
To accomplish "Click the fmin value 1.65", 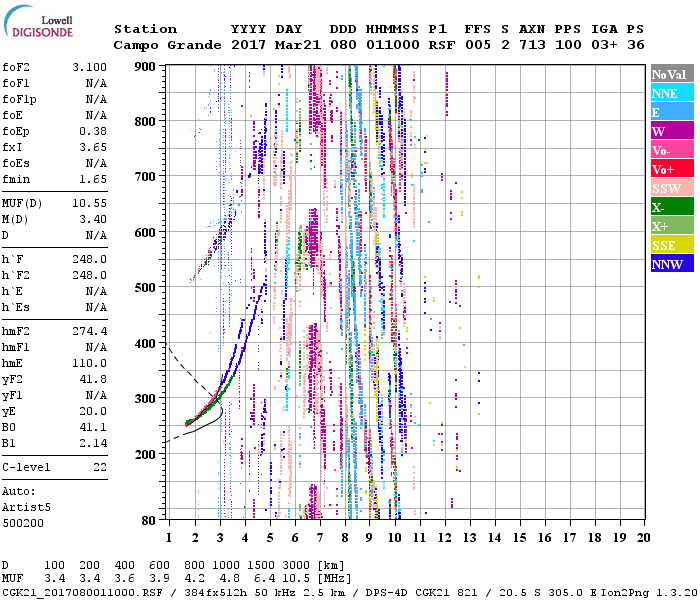I will click(93, 179).
